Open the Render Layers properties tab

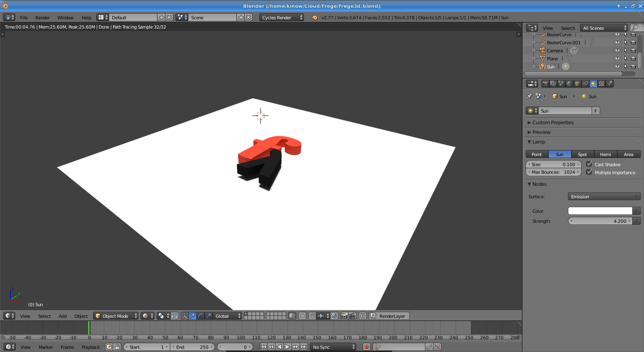pos(553,84)
